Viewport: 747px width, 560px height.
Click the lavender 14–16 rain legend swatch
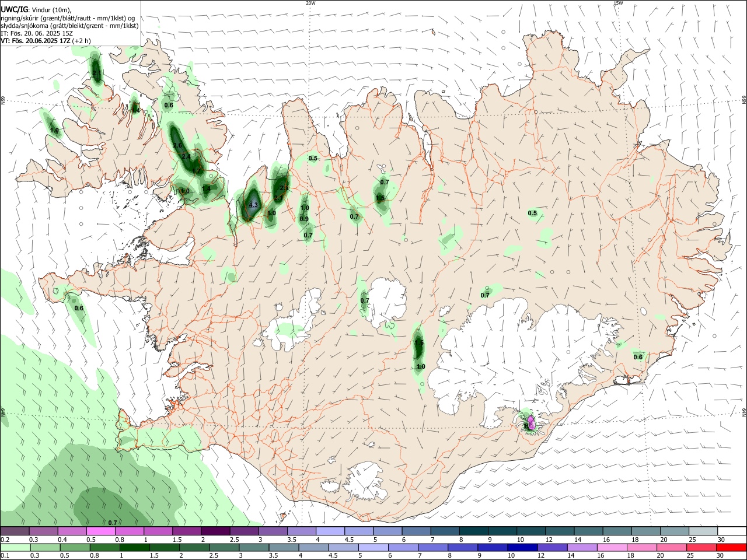coord(582,547)
